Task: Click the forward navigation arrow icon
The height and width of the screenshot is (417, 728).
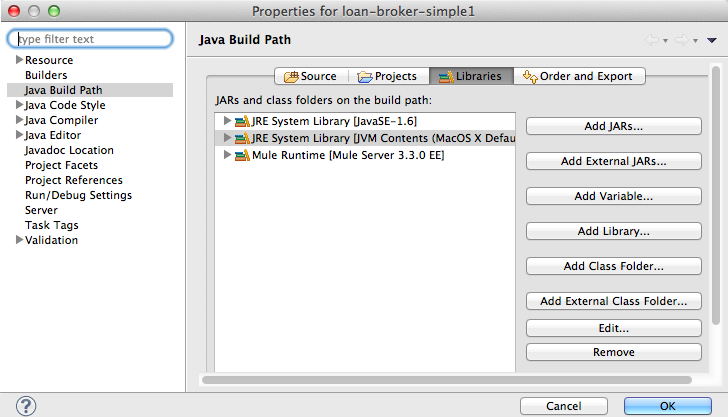Action: click(x=682, y=40)
